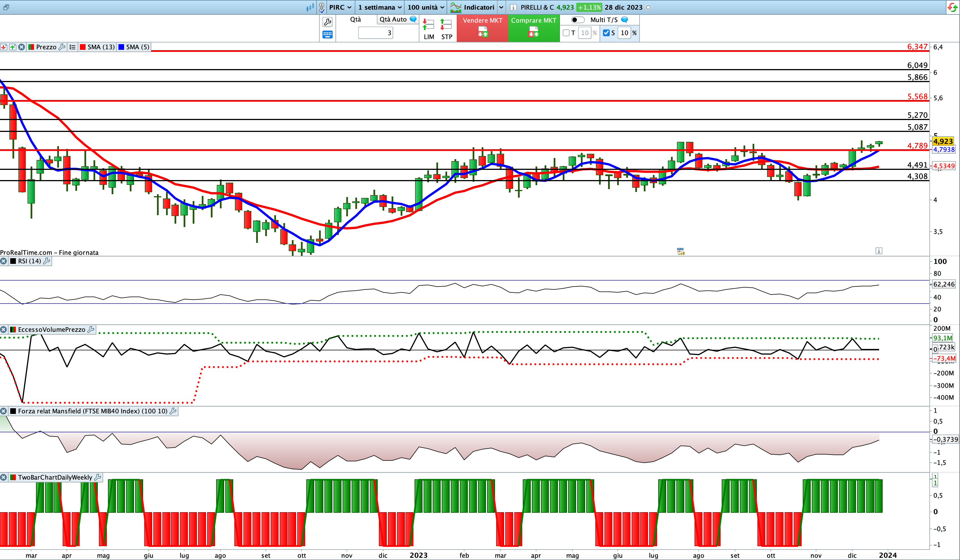This screenshot has width=960, height=560.
Task: Select the Qtà Auto tab
Action: (x=393, y=20)
